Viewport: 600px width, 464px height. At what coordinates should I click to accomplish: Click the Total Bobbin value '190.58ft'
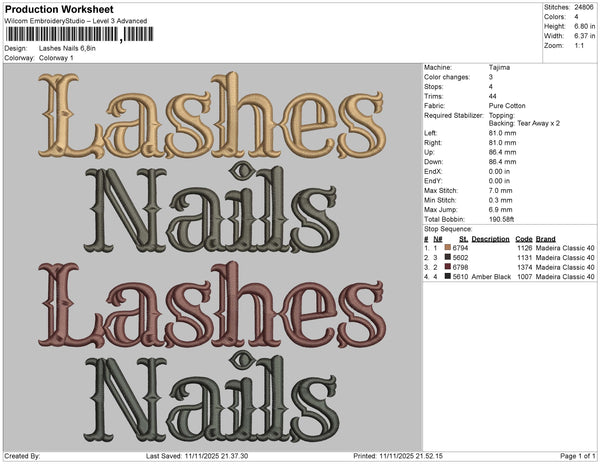tap(501, 219)
